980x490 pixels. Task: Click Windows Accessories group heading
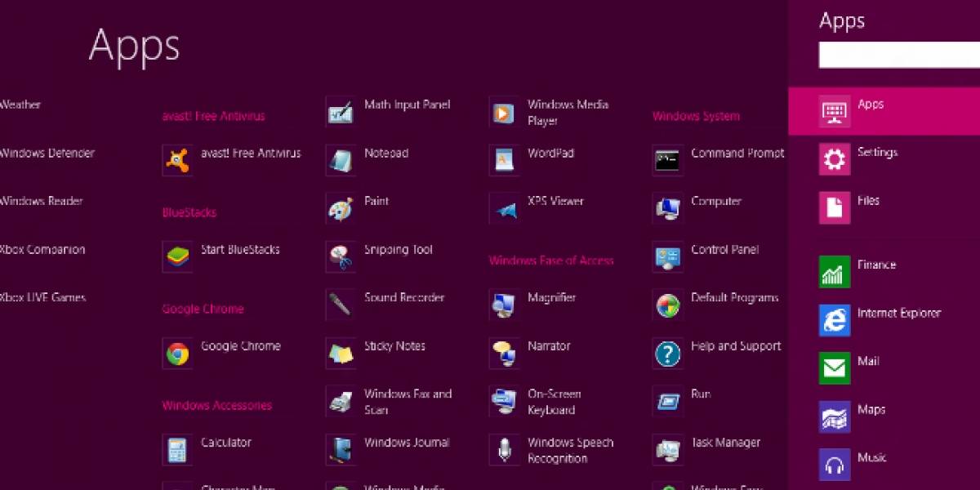[x=216, y=405]
